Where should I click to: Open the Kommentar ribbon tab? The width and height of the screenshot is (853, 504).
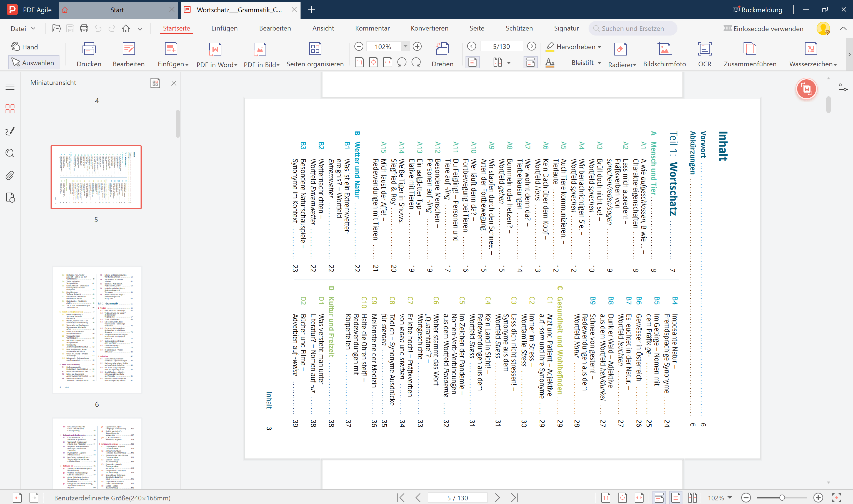click(372, 28)
